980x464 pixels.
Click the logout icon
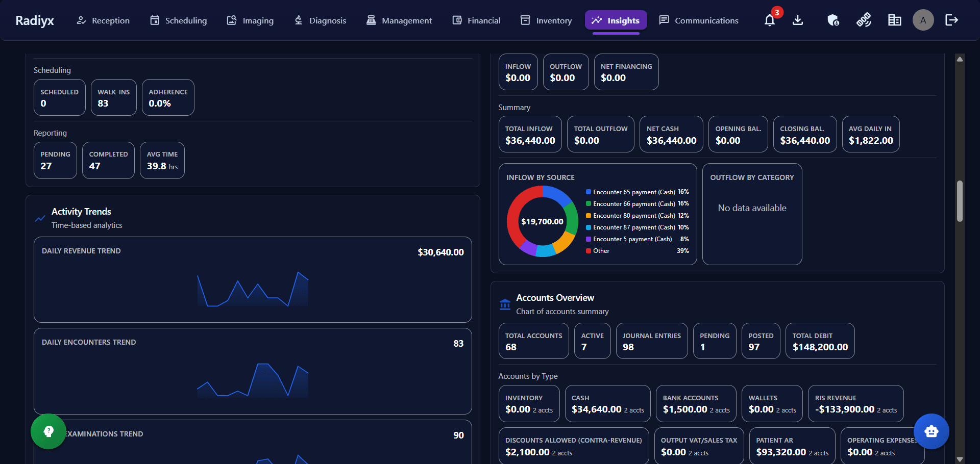pos(951,20)
